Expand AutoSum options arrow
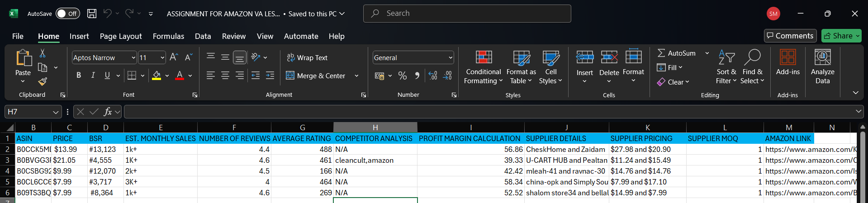 tap(707, 53)
